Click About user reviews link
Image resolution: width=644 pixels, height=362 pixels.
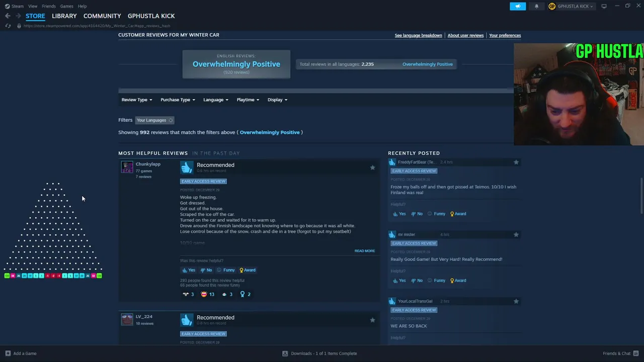point(466,36)
